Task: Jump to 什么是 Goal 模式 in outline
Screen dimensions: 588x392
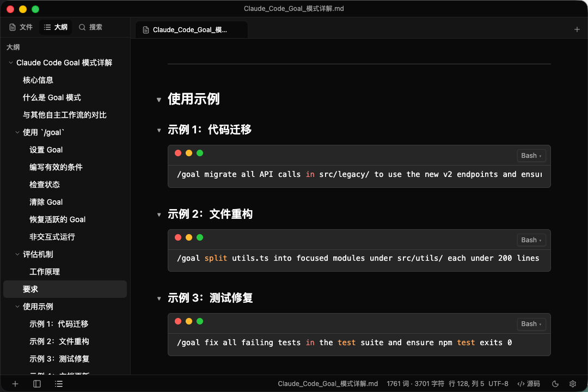Action: click(52, 97)
